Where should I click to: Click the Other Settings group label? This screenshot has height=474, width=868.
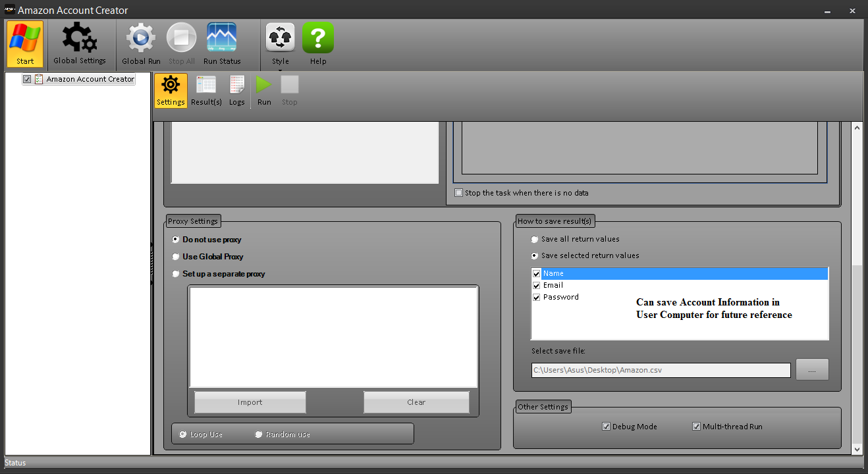click(543, 407)
